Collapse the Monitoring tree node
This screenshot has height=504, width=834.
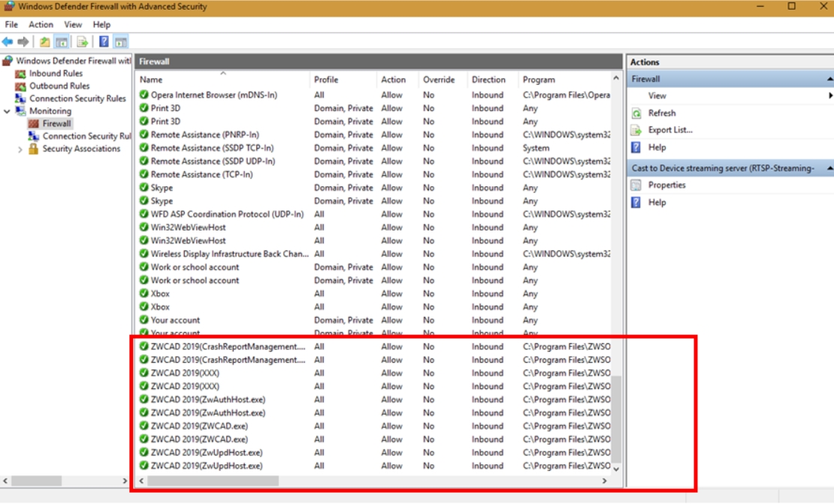click(x=7, y=111)
